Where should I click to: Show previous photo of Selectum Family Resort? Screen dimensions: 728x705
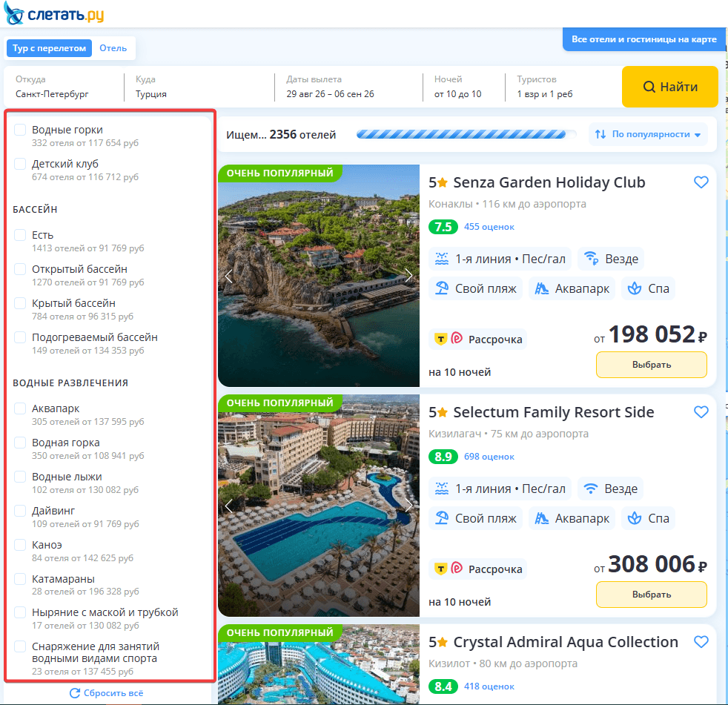click(228, 506)
